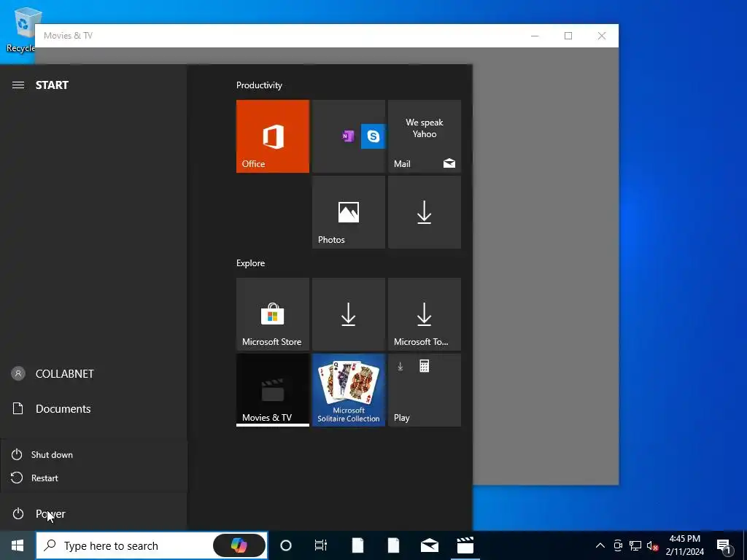Viewport: 747px width, 560px height.
Task: Open the Office tile
Action: [x=273, y=136]
